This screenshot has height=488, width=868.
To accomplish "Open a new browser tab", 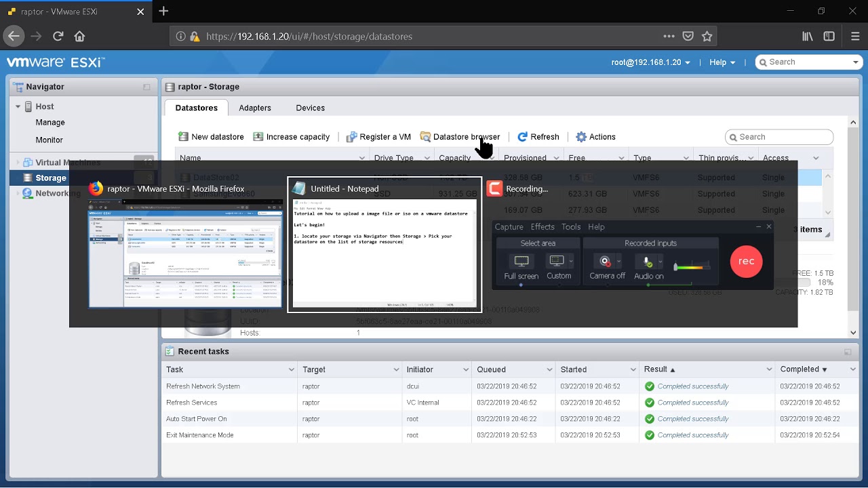I will (x=163, y=12).
